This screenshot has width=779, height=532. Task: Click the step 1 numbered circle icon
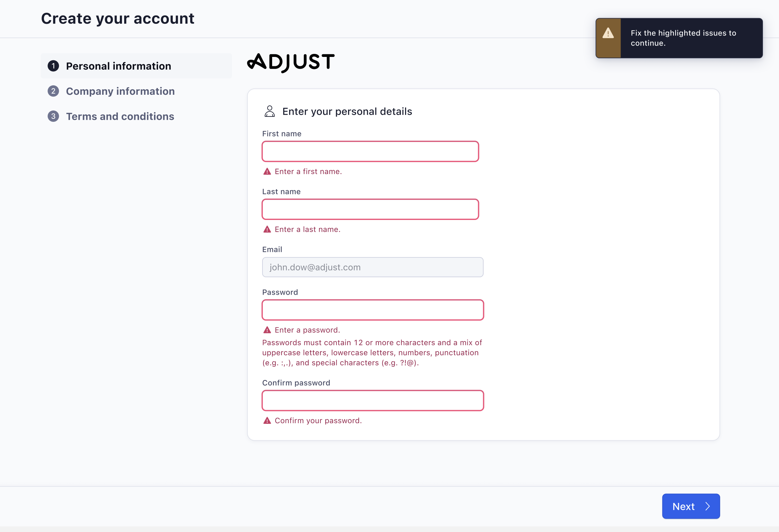[54, 66]
